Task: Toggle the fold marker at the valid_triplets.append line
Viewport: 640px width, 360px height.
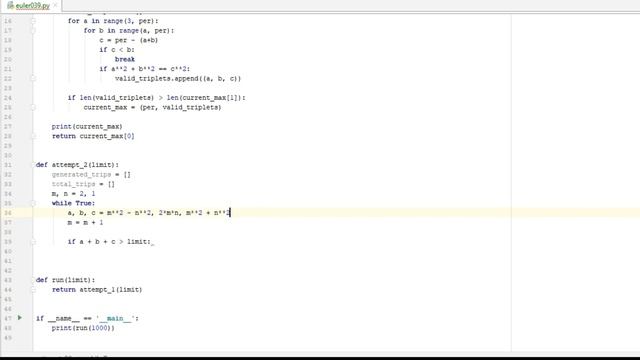Action: [33, 78]
